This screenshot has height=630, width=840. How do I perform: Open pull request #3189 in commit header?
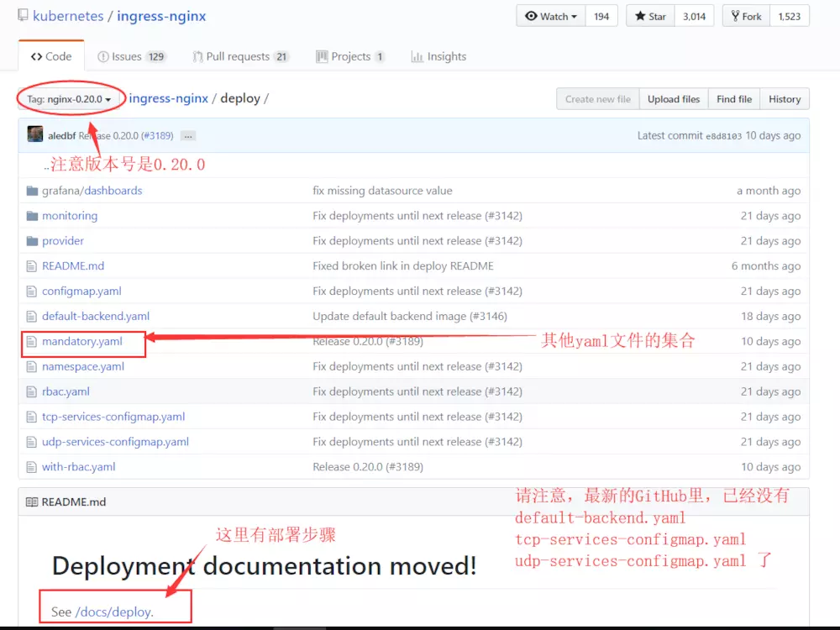[158, 135]
